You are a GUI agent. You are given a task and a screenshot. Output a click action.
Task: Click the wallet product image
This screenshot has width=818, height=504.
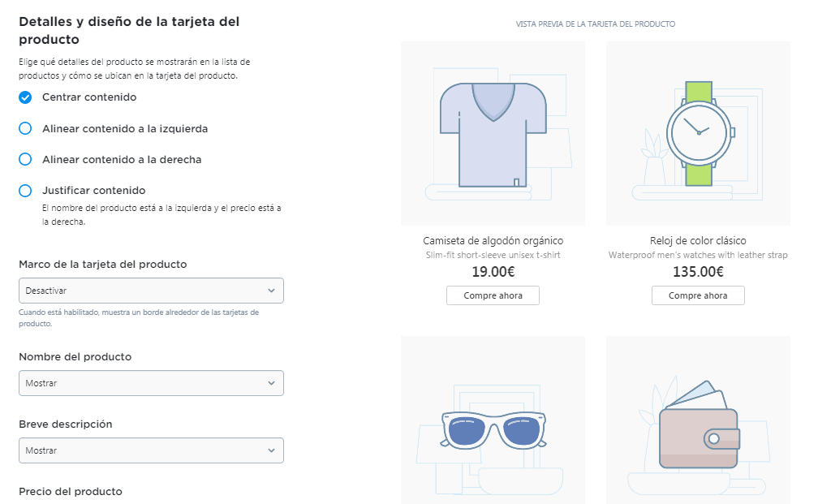point(698,420)
